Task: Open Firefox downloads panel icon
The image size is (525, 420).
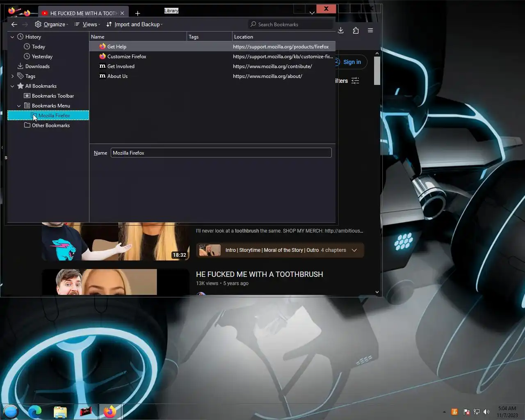Action: 340,30
